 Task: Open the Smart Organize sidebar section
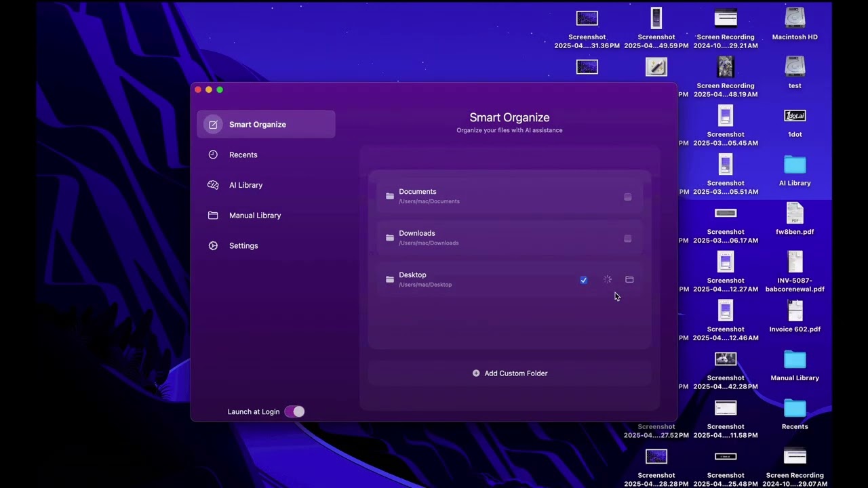pyautogui.click(x=266, y=125)
